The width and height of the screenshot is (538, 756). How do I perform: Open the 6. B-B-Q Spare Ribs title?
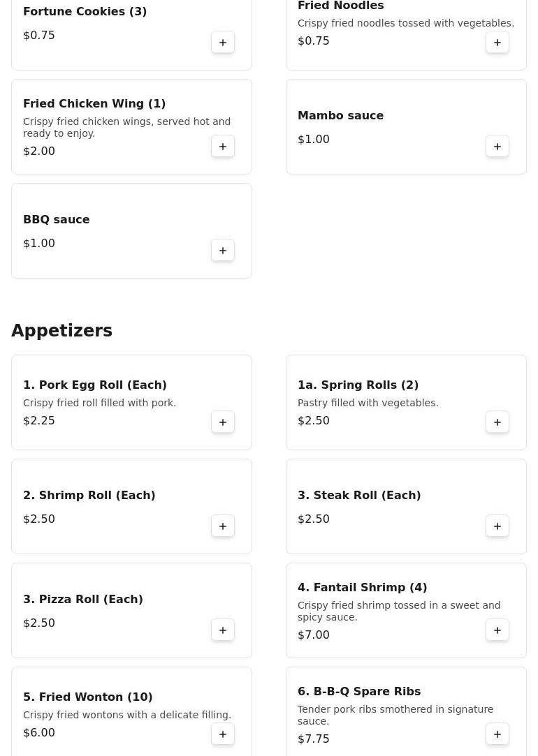[x=359, y=692]
